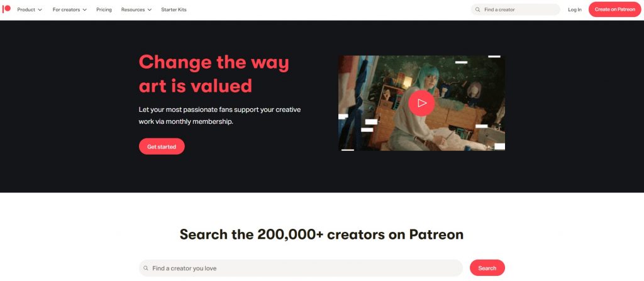Focus the Find a creator you love field

coord(301,268)
